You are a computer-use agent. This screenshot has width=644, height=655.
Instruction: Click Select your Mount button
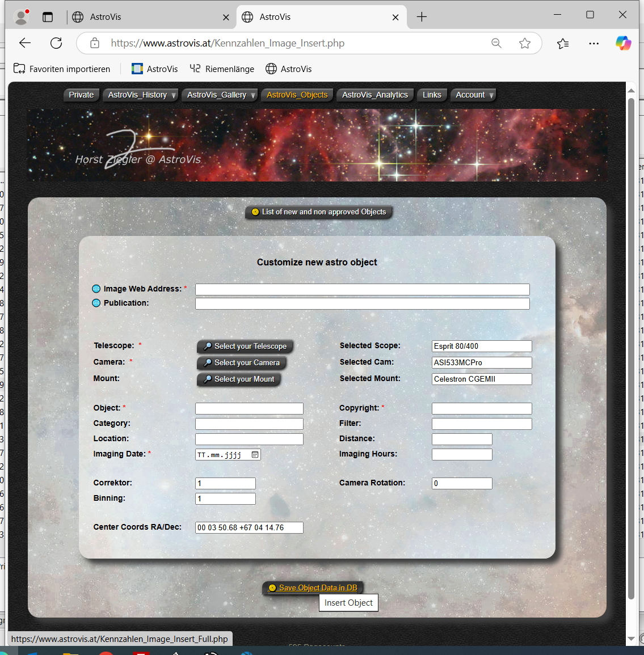[239, 379]
